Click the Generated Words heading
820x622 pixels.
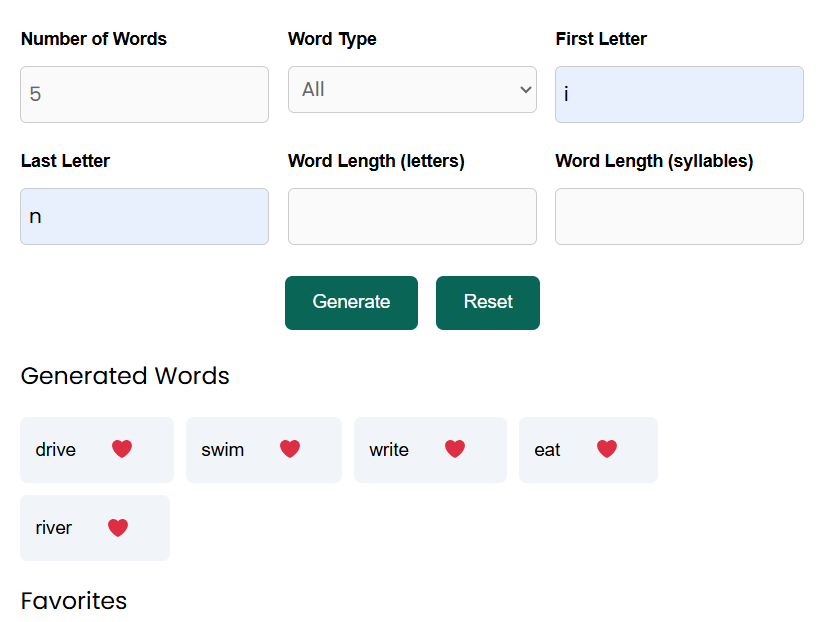coord(124,377)
